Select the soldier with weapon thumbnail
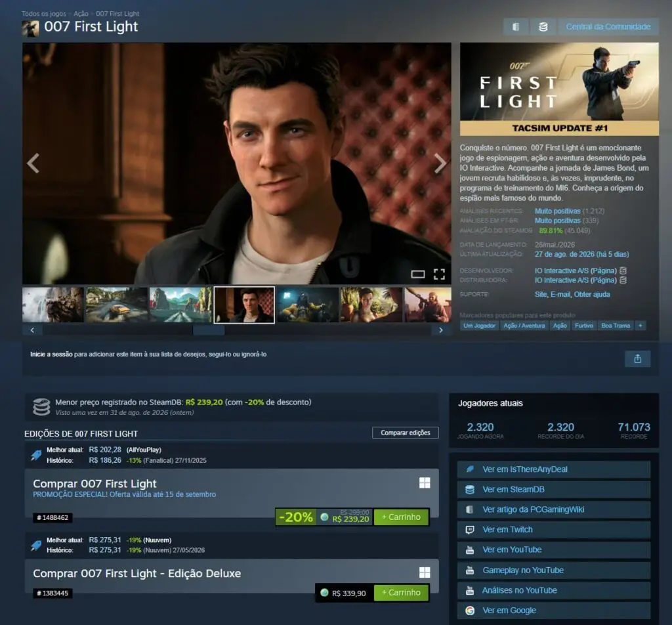 click(428, 305)
